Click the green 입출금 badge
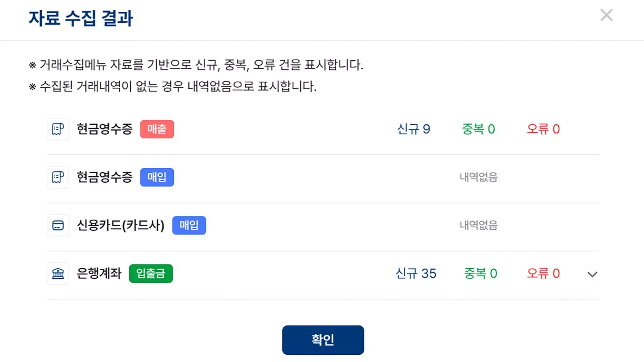This screenshot has height=362, width=644. [151, 274]
